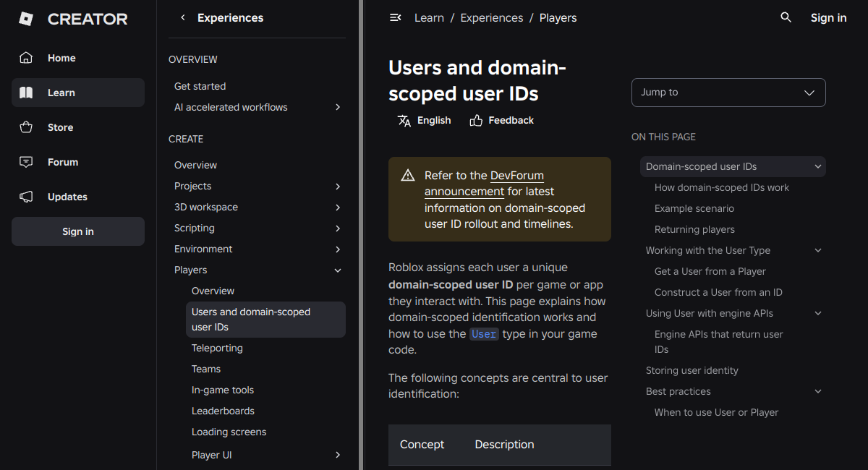Click the Concept table column header
868x470 pixels.
[x=422, y=445]
